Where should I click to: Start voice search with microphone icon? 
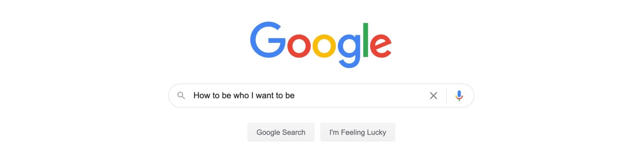tap(459, 96)
